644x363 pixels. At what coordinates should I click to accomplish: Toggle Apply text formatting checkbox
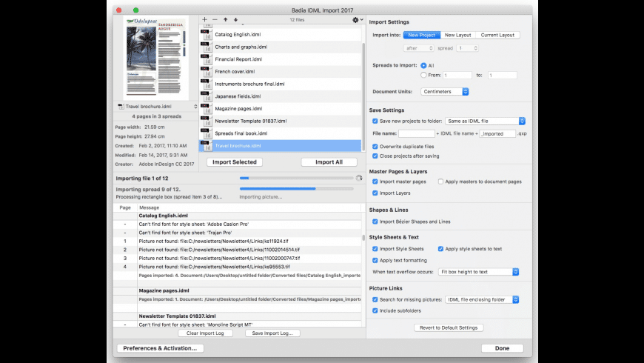pos(375,260)
